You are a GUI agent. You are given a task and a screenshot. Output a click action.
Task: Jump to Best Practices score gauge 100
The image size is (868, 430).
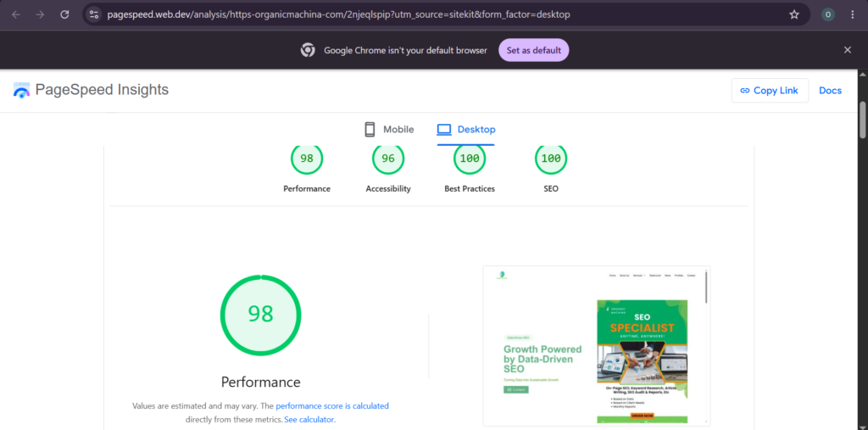(470, 159)
